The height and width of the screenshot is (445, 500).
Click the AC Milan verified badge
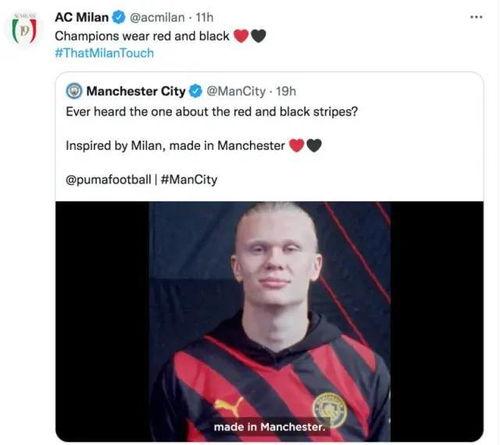119,17
